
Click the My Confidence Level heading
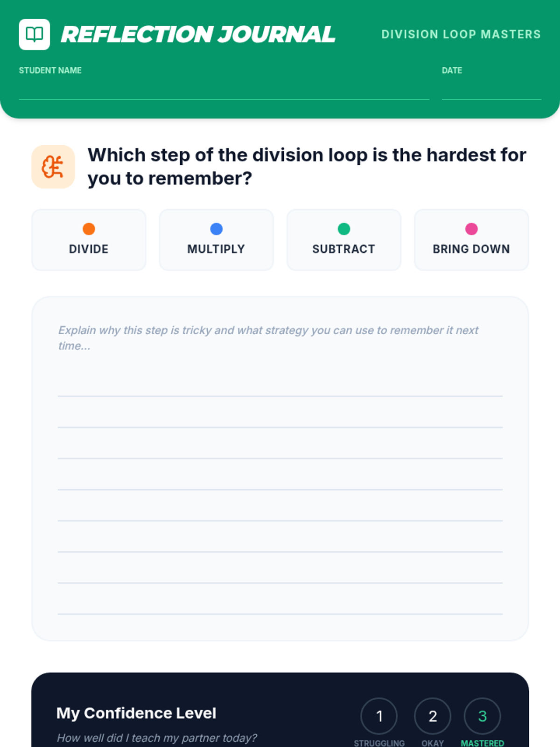136,713
